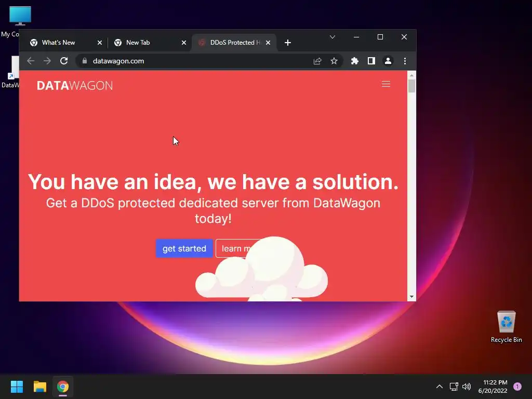532x399 pixels.
Task: Select the DDoS Protected tab
Action: coord(234,43)
